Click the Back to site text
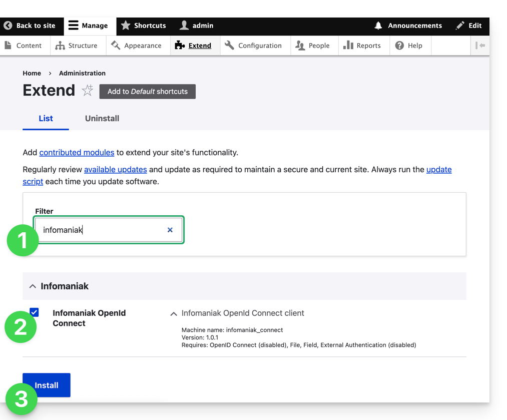The height and width of the screenshot is (420, 507). (x=36, y=26)
